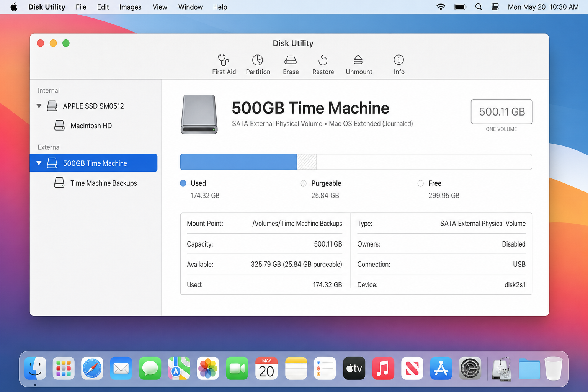The height and width of the screenshot is (392, 588).
Task: Open the Edit menu
Action: 103,7
